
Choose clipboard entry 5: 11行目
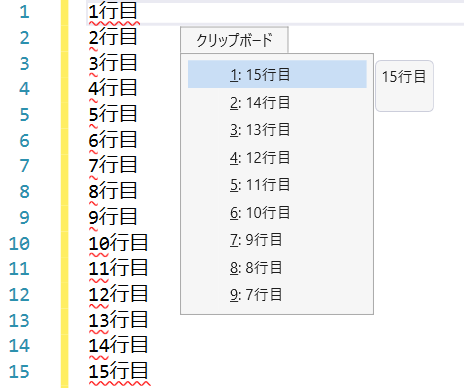[277, 184]
